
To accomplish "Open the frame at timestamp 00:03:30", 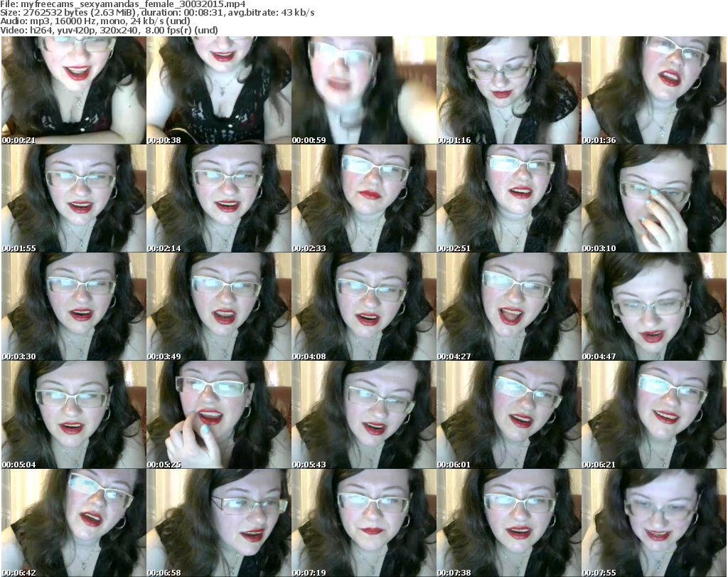I will (x=74, y=307).
